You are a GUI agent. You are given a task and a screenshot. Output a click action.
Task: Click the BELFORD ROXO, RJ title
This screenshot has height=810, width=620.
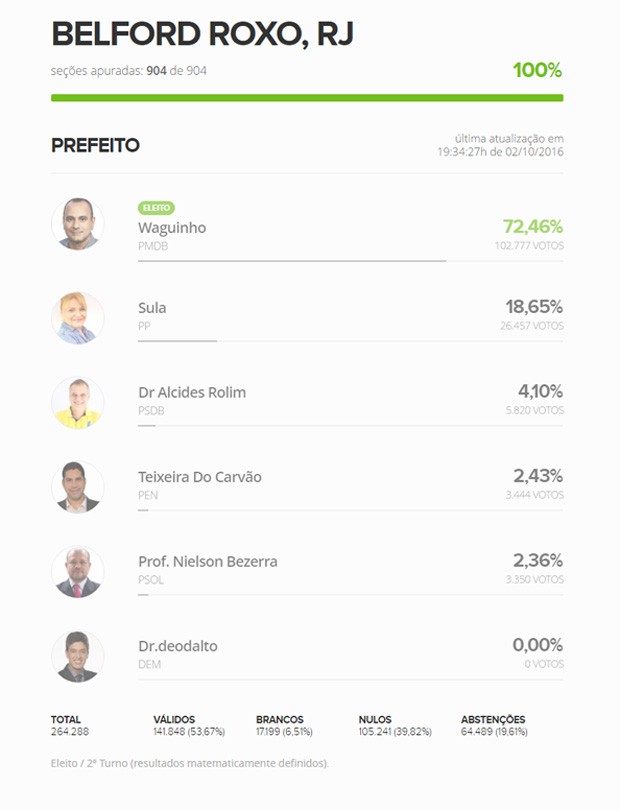[x=202, y=34]
